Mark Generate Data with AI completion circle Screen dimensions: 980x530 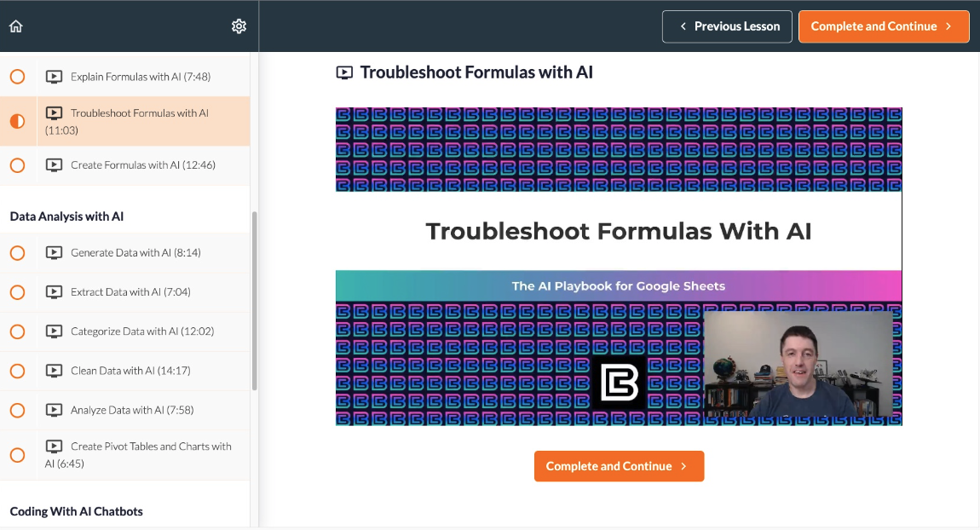click(x=18, y=253)
